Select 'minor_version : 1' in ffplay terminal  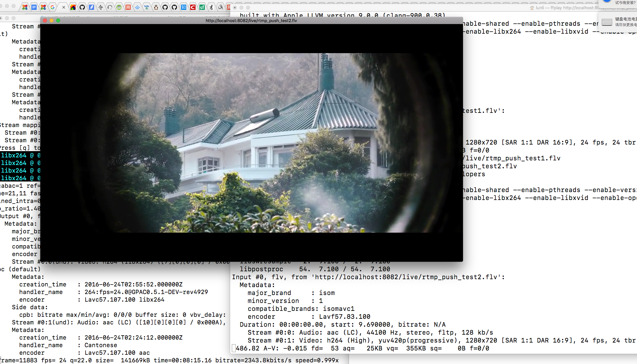pyautogui.click(x=285, y=301)
